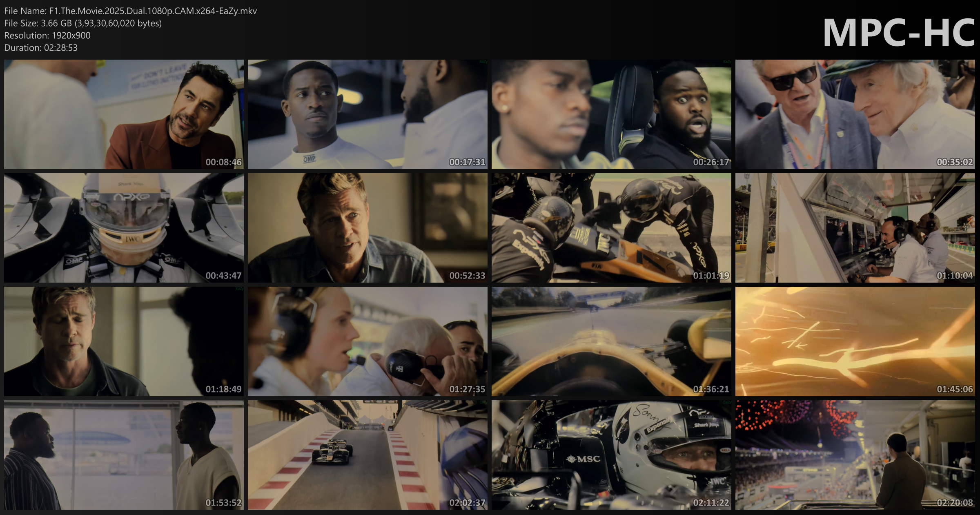Select the sparks thumbnail at 01:45:06
The width and height of the screenshot is (980, 515).
855,341
